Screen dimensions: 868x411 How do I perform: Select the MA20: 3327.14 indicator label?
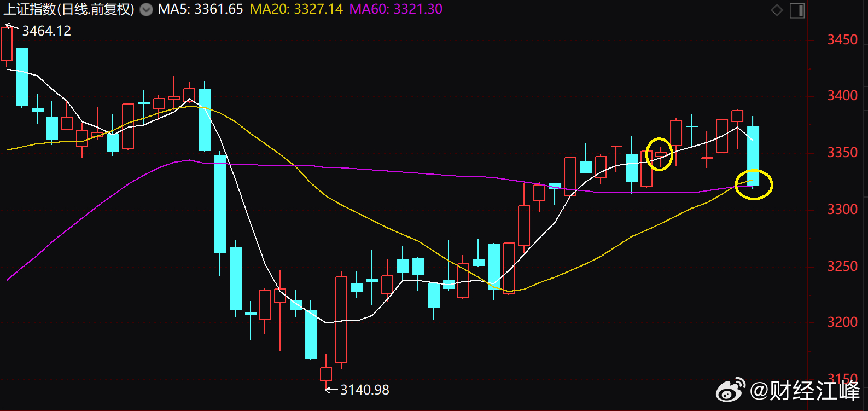click(296, 9)
